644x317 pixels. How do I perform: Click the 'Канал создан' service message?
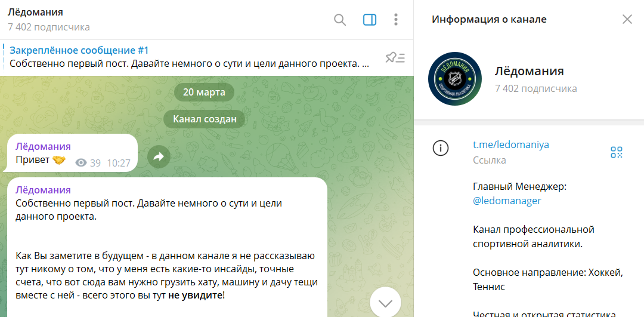tap(205, 119)
